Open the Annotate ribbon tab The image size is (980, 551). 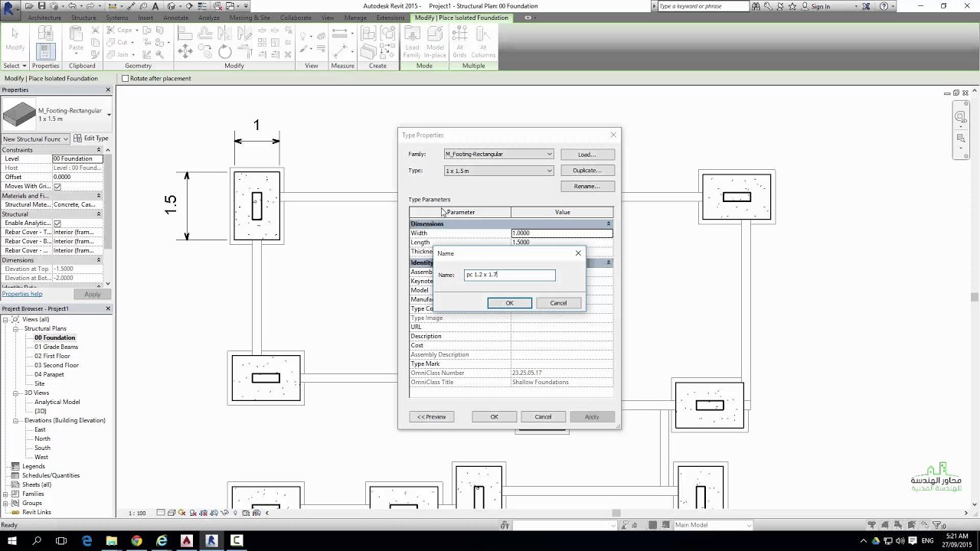pyautogui.click(x=175, y=18)
